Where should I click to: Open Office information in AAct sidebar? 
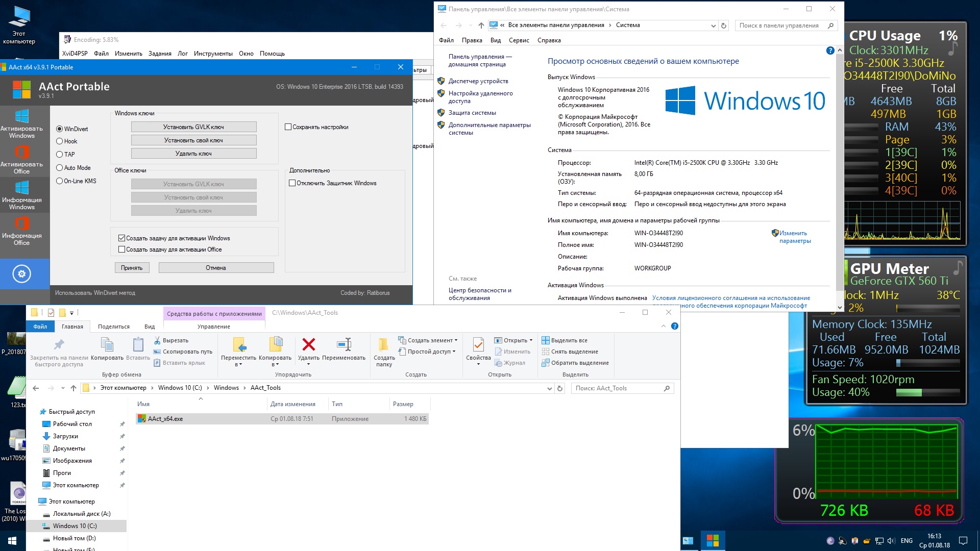tap(22, 231)
